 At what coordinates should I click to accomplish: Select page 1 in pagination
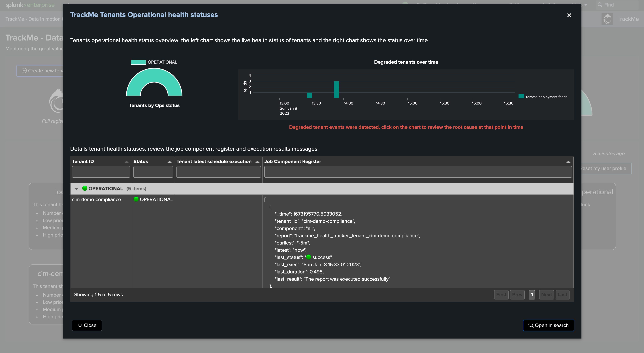pyautogui.click(x=532, y=295)
